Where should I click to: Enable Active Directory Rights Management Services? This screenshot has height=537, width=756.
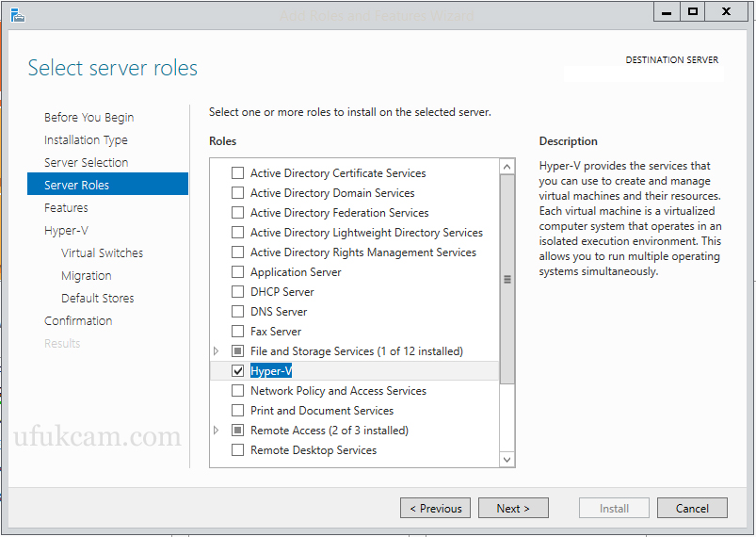pyautogui.click(x=237, y=252)
